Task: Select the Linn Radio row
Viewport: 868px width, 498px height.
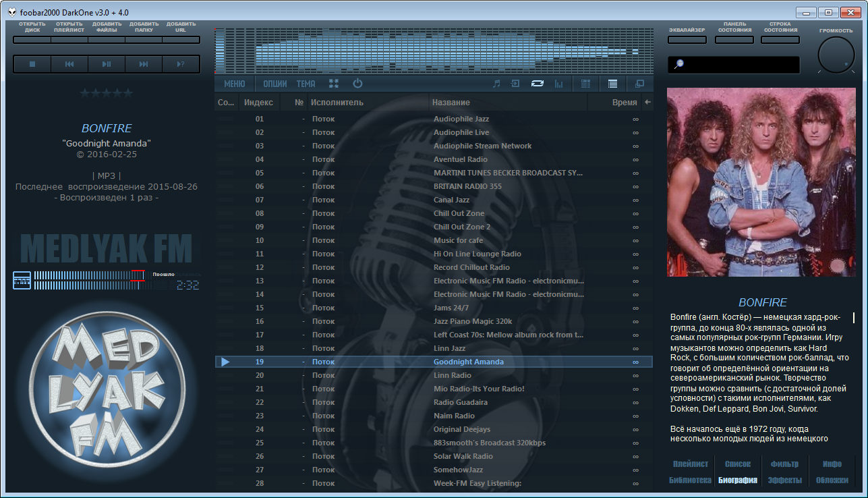Action: 434,375
